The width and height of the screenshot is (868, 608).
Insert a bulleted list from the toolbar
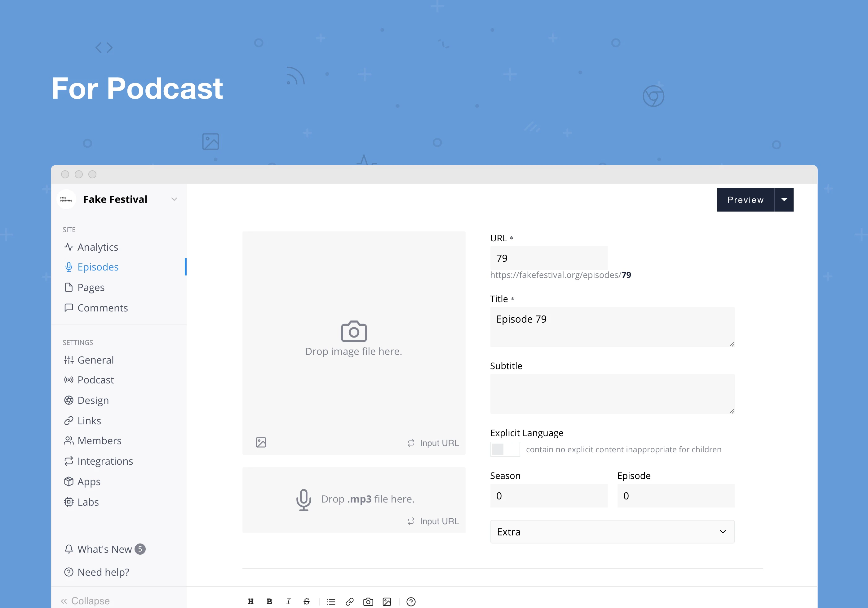point(331,601)
